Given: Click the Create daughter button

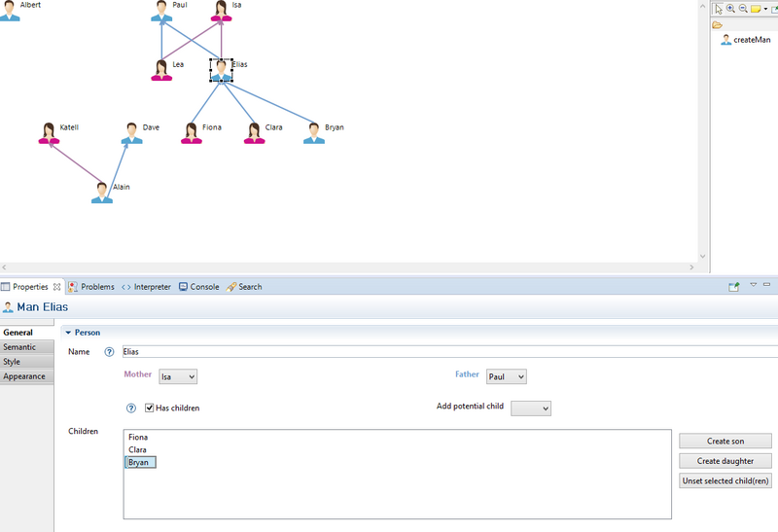Looking at the screenshot, I should [x=725, y=461].
